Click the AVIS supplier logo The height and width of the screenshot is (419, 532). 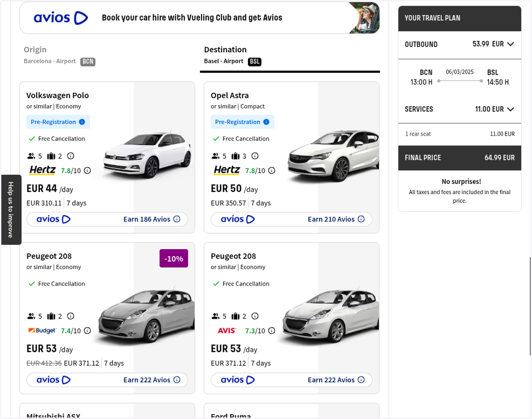tap(227, 330)
